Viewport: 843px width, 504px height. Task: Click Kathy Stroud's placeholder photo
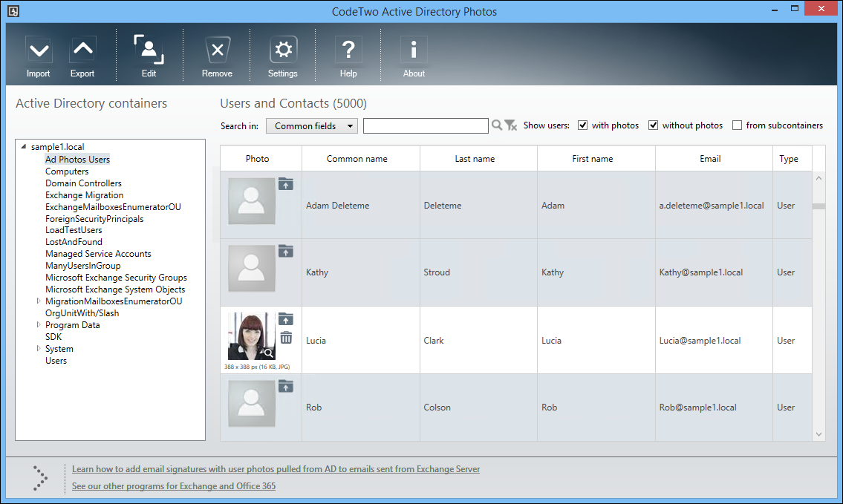(252, 269)
